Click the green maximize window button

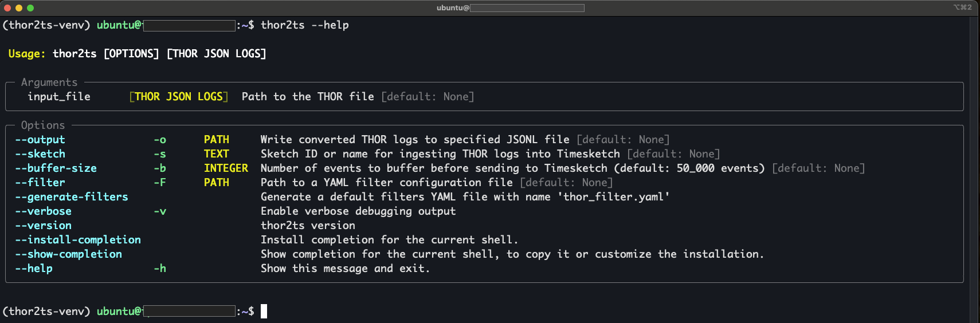[30, 8]
